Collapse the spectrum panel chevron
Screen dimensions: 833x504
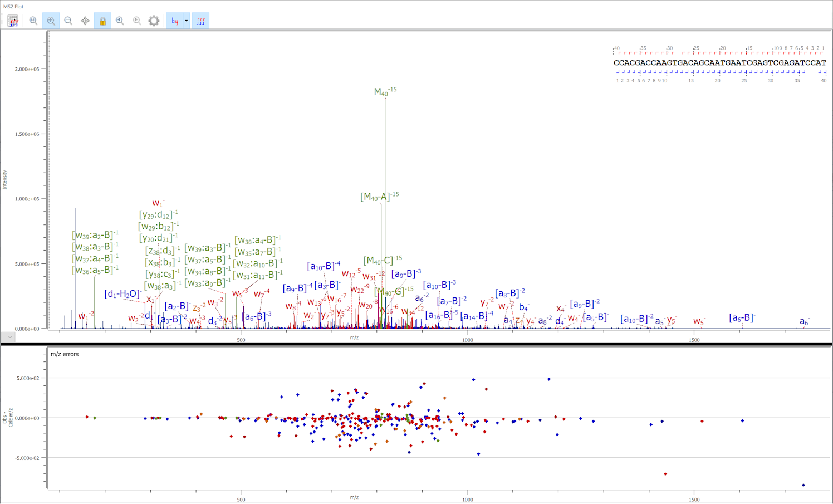(9, 337)
